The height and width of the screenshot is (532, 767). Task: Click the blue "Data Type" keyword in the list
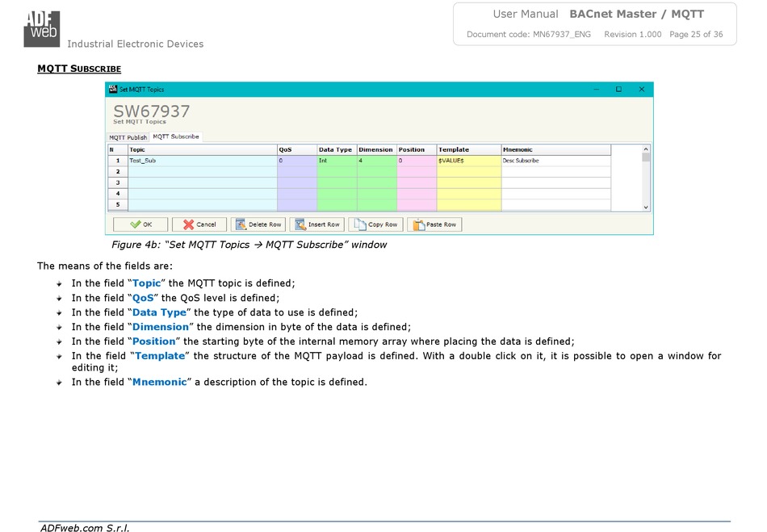point(160,312)
